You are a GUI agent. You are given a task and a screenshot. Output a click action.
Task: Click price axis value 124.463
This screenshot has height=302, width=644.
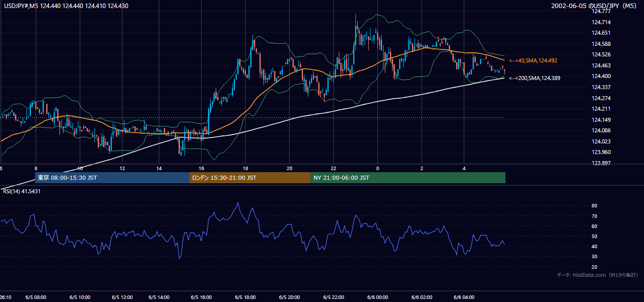[602, 65]
